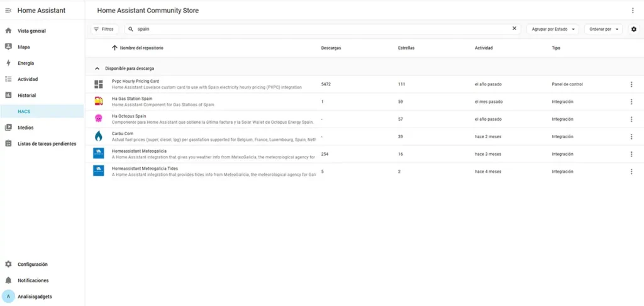Click the hace 2 meses activity cell
Viewport: 644px width, 306px height.
(x=488, y=136)
